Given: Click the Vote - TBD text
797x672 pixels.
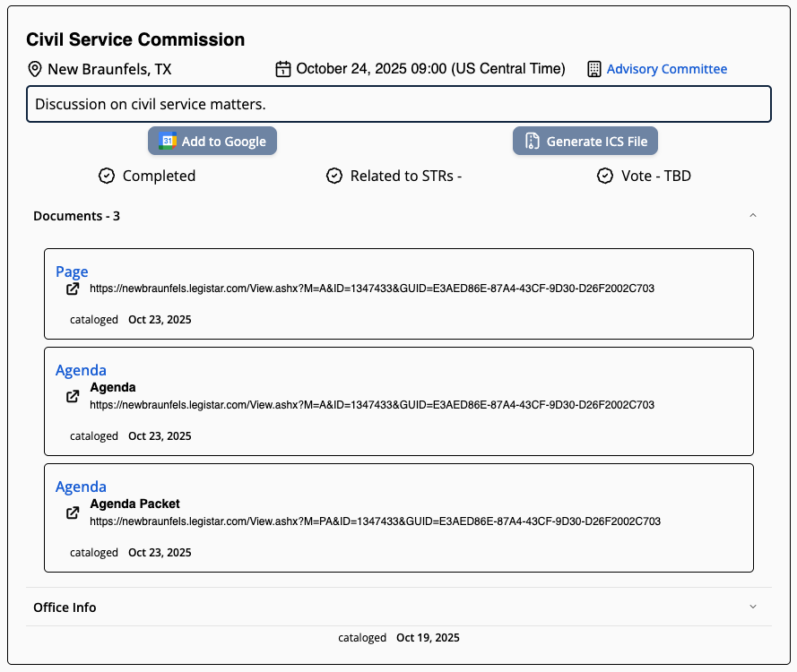Looking at the screenshot, I should 656,176.
